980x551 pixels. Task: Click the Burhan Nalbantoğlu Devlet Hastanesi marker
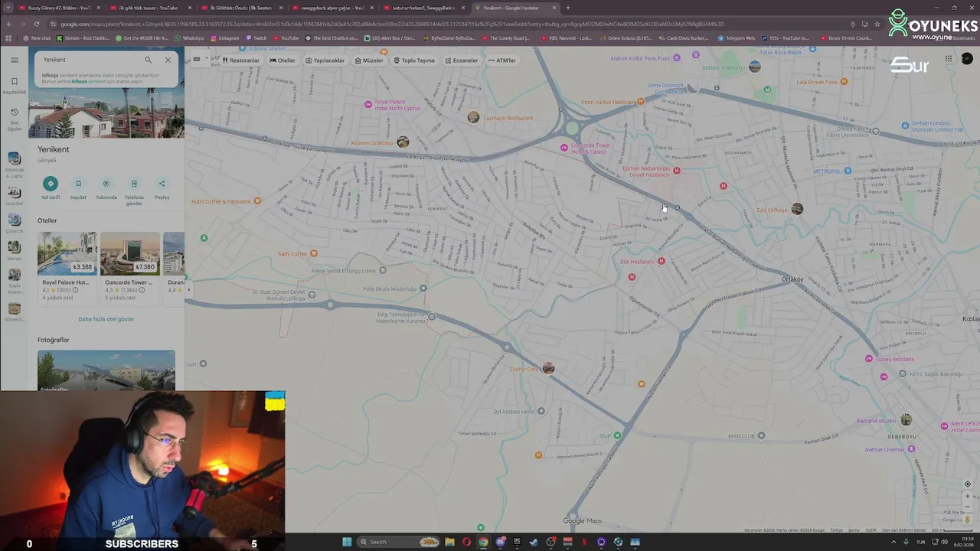676,171
